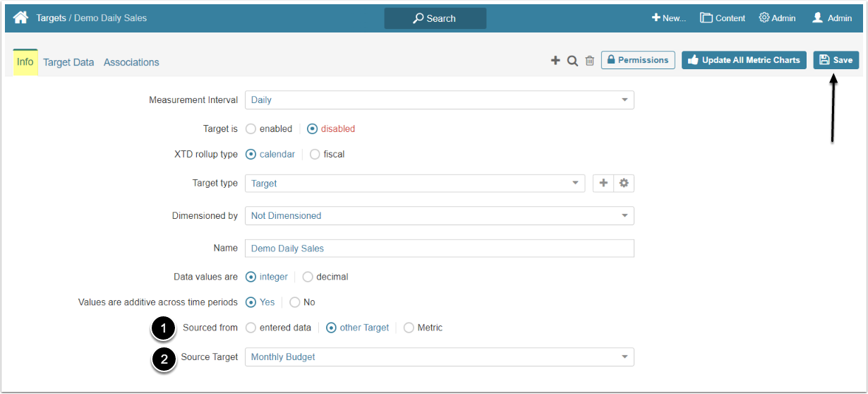Open target type settings gear
The image size is (868, 394).
(624, 183)
